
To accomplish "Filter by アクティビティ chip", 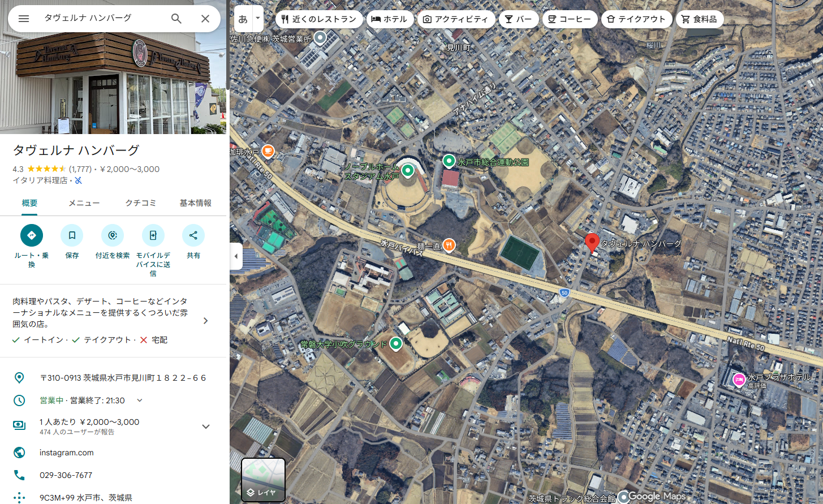I will coord(456,19).
